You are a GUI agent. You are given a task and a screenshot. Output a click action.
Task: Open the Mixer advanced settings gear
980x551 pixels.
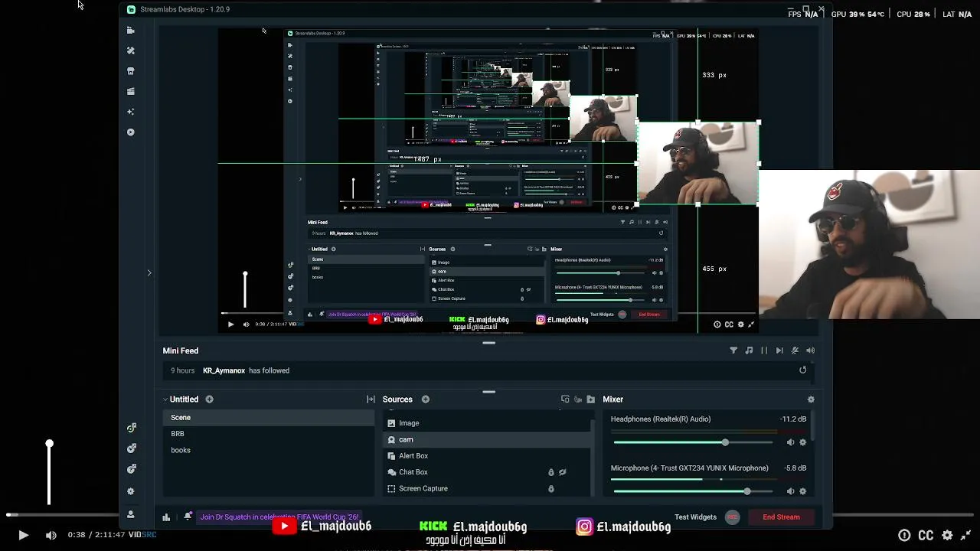(x=811, y=399)
